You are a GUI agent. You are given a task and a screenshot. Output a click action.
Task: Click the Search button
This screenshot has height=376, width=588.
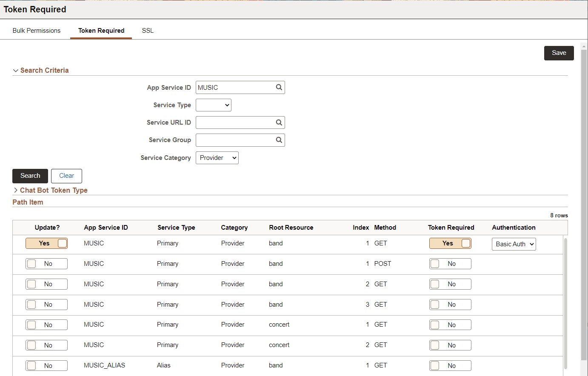[x=30, y=176]
